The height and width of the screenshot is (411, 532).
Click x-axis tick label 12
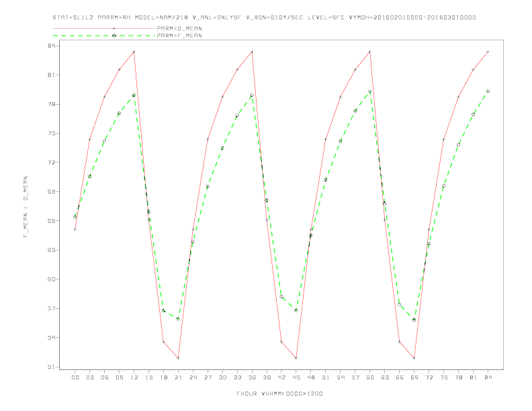coord(134,377)
